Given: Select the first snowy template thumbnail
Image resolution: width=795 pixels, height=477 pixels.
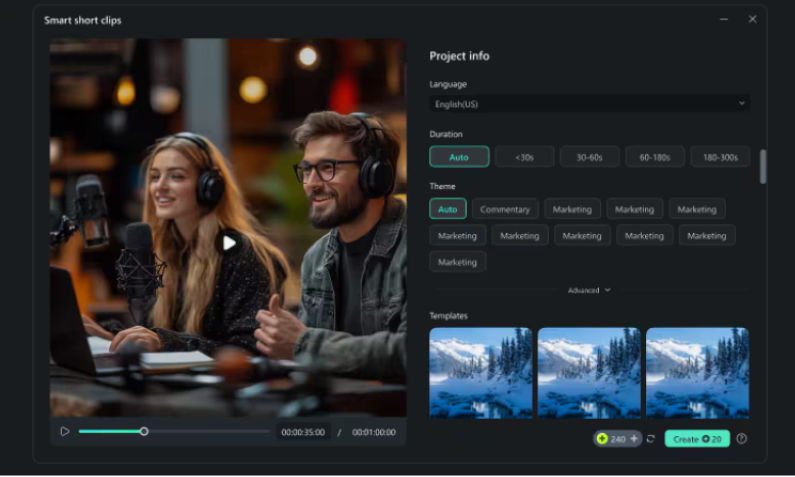Looking at the screenshot, I should pyautogui.click(x=481, y=372).
